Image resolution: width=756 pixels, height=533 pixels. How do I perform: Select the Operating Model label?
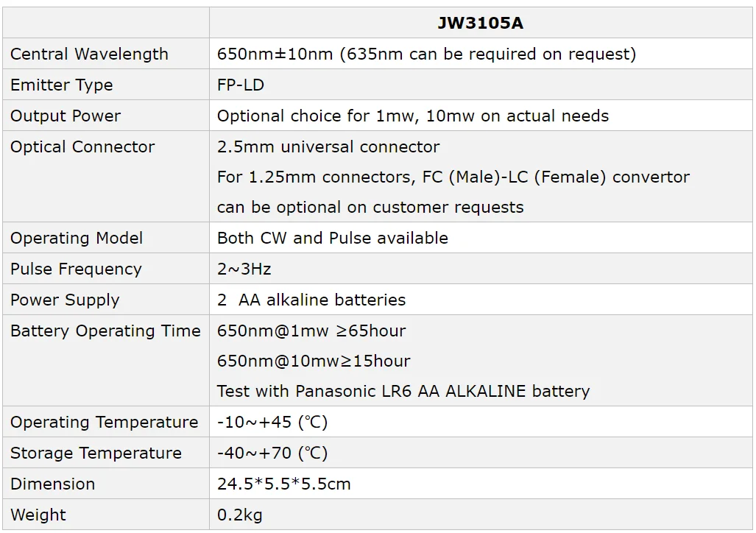point(77,238)
